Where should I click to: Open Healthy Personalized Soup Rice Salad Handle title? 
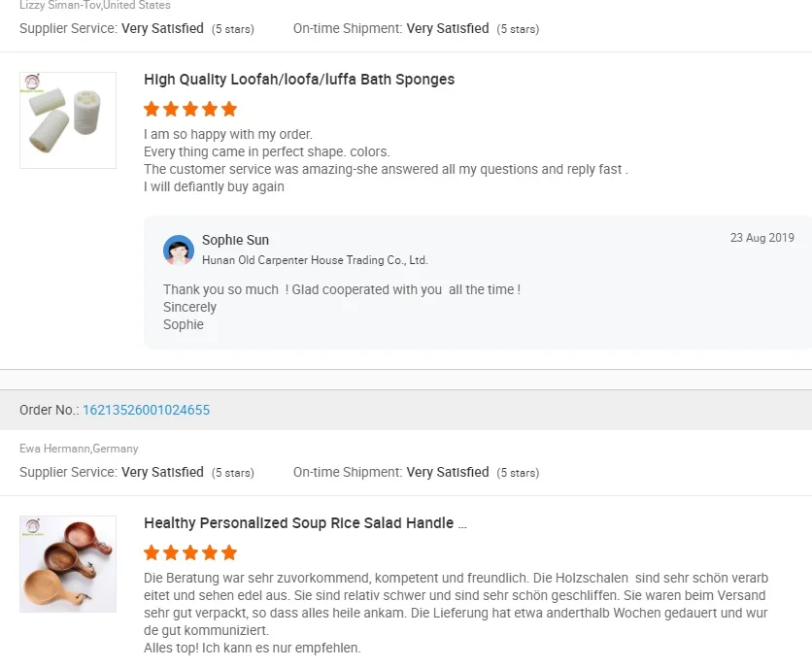coord(305,523)
